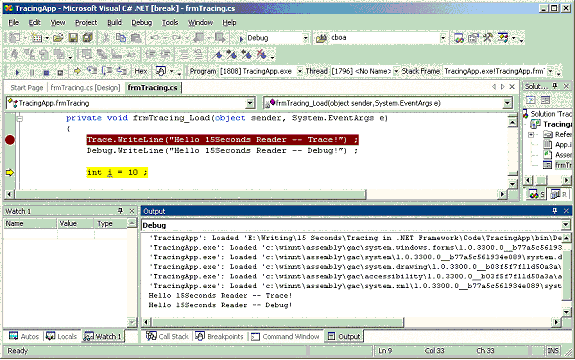This screenshot has width=575, height=360.
Task: Pin the Solution Explorer panel
Action: [x=555, y=86]
